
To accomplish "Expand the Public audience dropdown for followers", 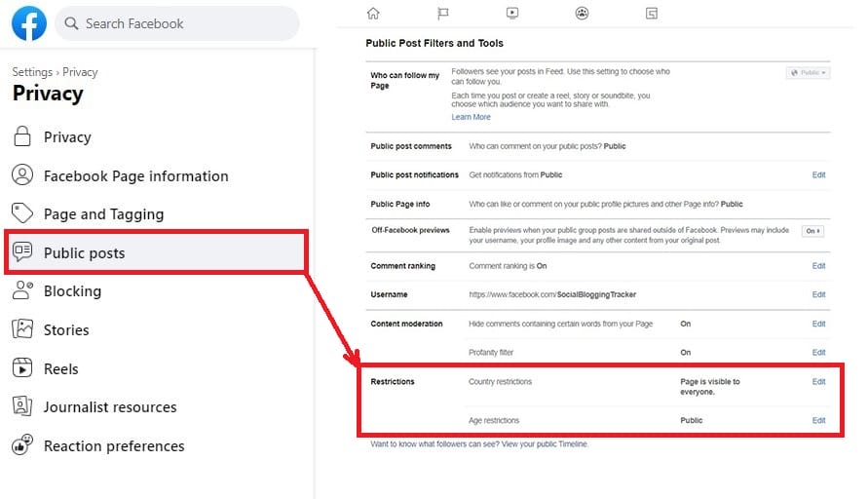I will [808, 73].
